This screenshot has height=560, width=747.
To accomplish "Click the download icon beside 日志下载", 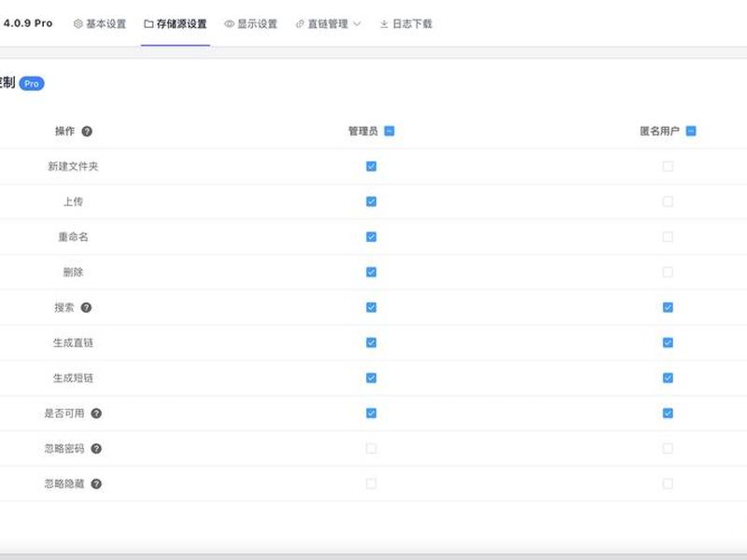I will tap(384, 24).
